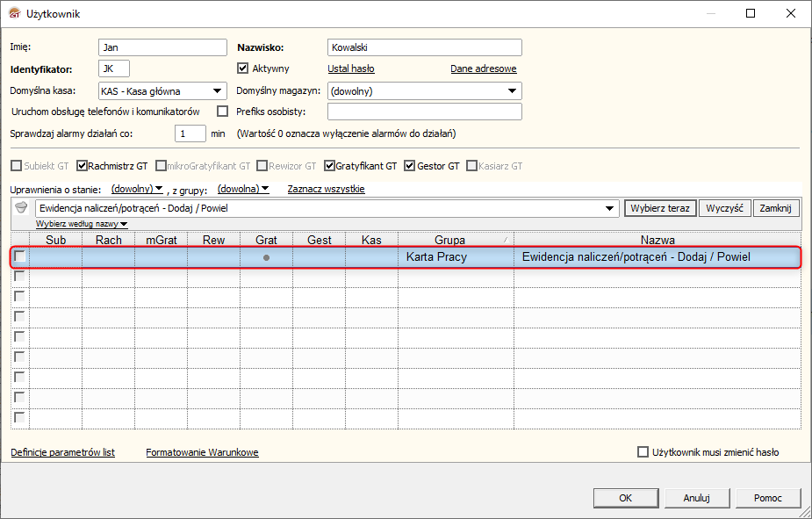The height and width of the screenshot is (519, 812).
Task: Select the Ewidencja naliczeń/potrąceń name cell in table
Action: 658,257
